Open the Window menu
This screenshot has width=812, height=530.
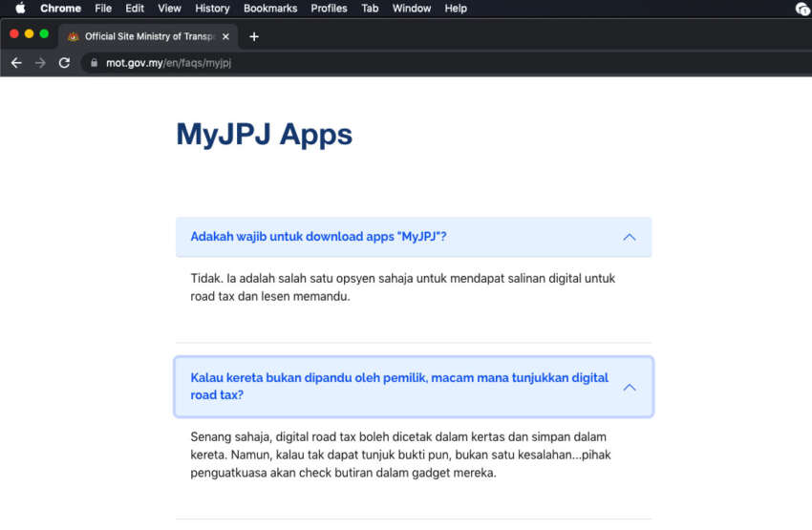tap(411, 9)
